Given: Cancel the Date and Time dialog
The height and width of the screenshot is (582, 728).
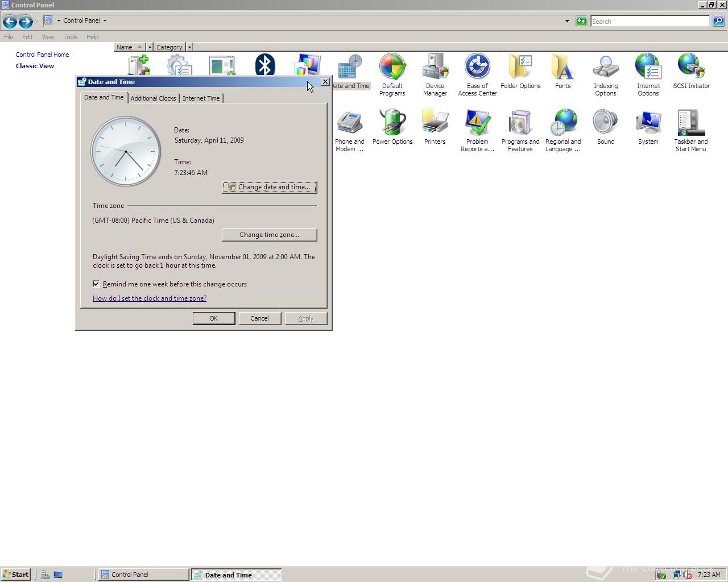Looking at the screenshot, I should [259, 318].
